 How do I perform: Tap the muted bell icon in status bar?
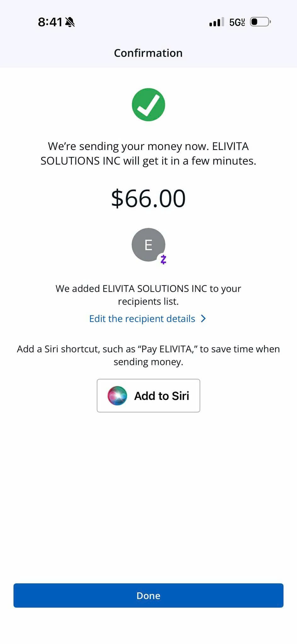tap(70, 22)
